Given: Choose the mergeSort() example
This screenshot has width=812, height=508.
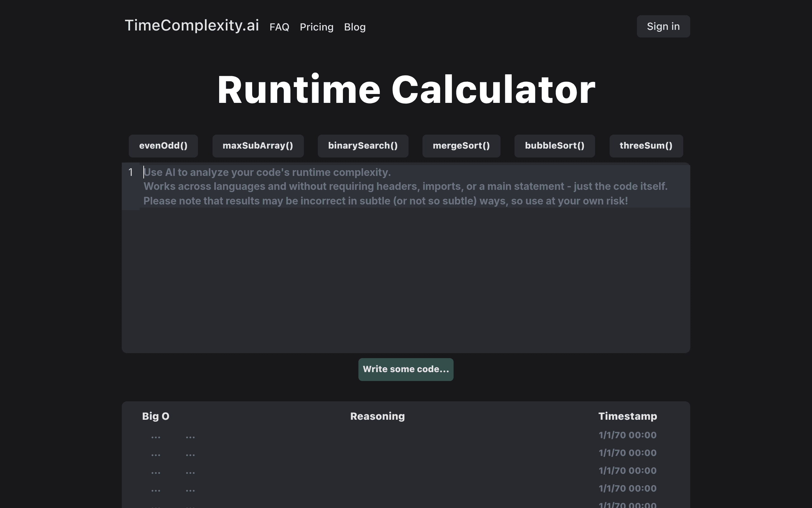Looking at the screenshot, I should [462, 146].
